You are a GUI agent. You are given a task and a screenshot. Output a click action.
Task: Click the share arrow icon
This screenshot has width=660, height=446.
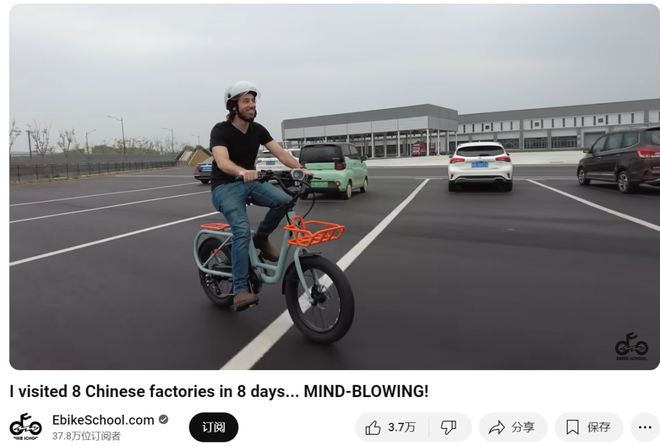tap(497, 427)
